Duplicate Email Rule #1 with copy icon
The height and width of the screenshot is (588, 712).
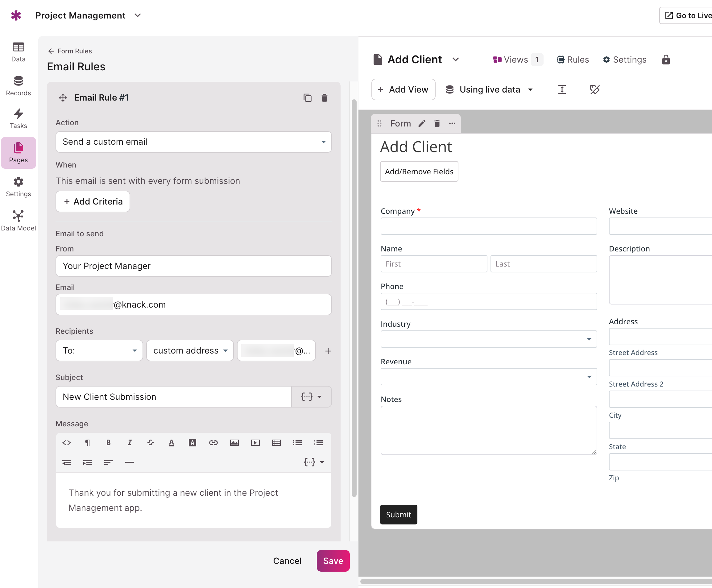point(307,98)
